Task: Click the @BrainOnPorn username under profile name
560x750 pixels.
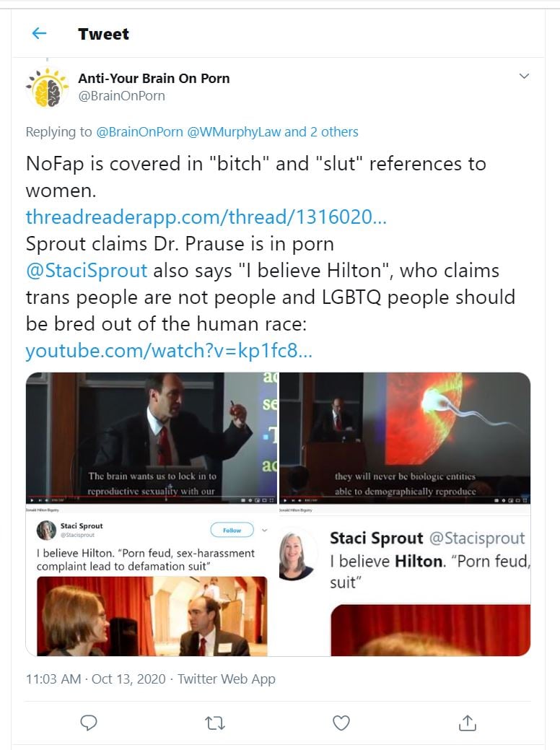Action: point(121,96)
